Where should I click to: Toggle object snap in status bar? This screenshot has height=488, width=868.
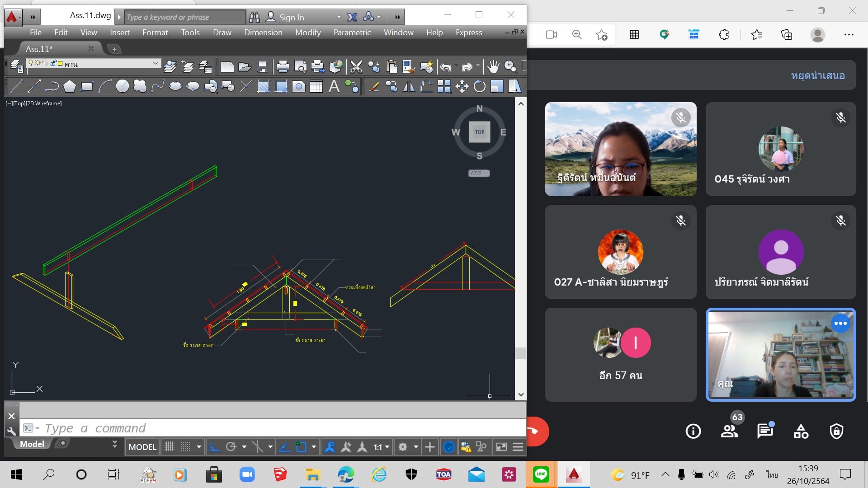pyautogui.click(x=301, y=447)
